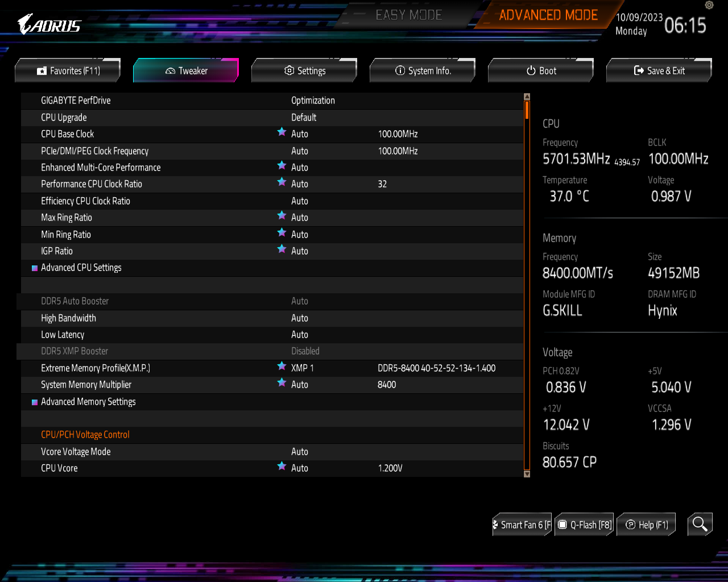Click scrollbar down arrow in settings list
The height and width of the screenshot is (582, 728).
point(527,473)
